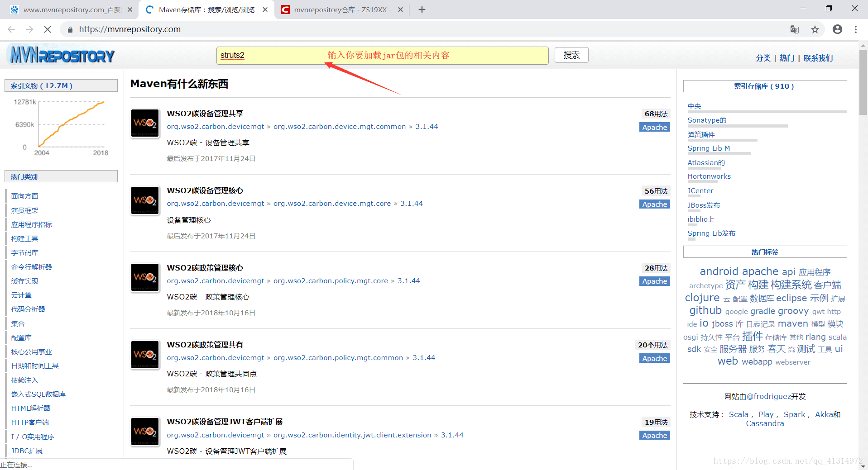Stop page loading with X button
Viewport: 868px width, 470px height.
point(48,29)
